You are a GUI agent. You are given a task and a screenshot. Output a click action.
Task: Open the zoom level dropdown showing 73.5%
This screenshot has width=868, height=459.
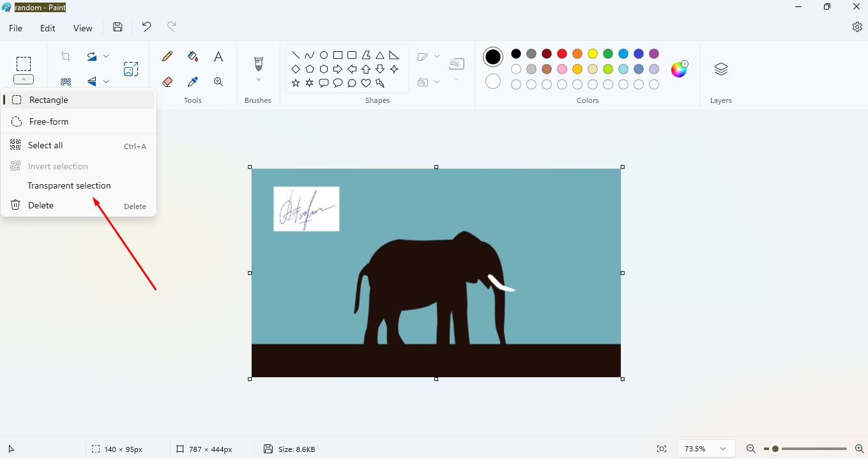tap(705, 448)
